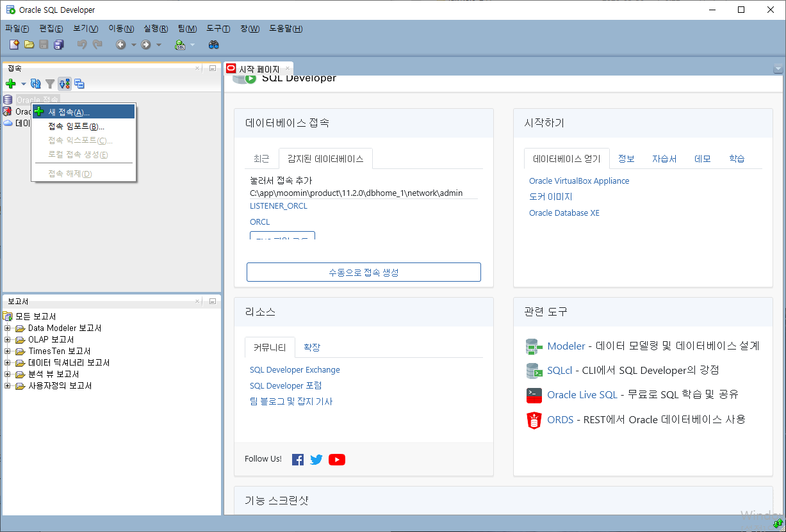Open the Oracle Database XE link
786x532 pixels.
[564, 213]
